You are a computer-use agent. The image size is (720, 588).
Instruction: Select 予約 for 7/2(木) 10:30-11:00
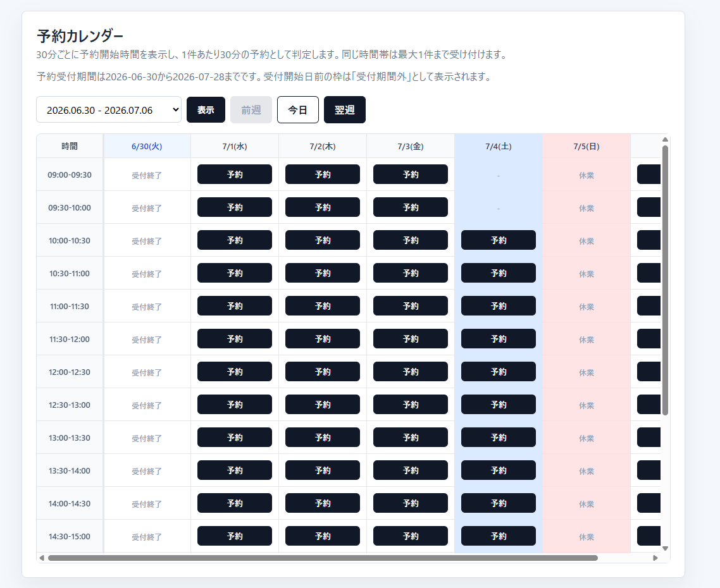(322, 273)
